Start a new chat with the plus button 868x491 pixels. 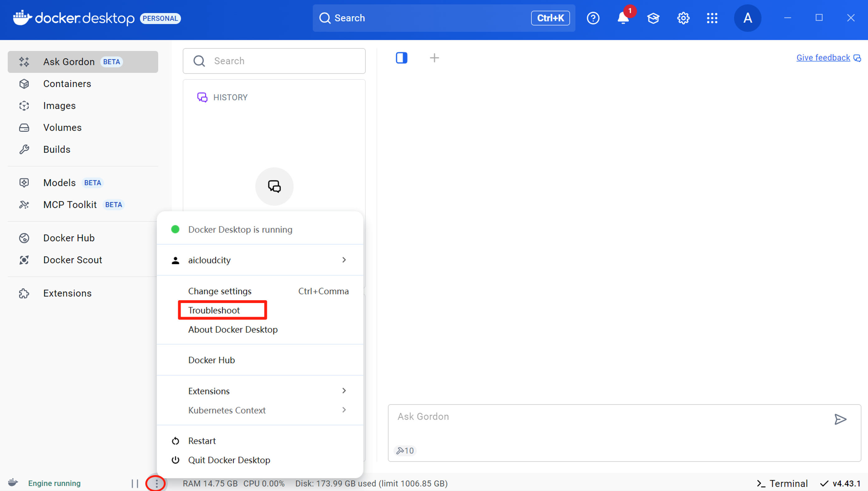(434, 58)
